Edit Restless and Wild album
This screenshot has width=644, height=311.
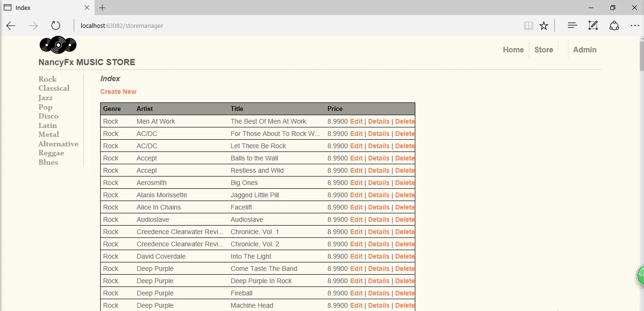click(356, 170)
